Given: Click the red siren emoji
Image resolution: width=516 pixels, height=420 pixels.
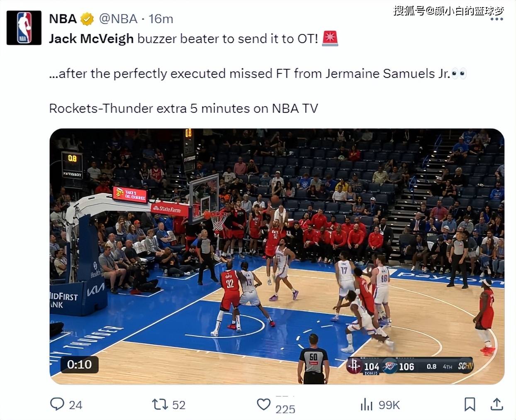Looking at the screenshot, I should point(330,38).
